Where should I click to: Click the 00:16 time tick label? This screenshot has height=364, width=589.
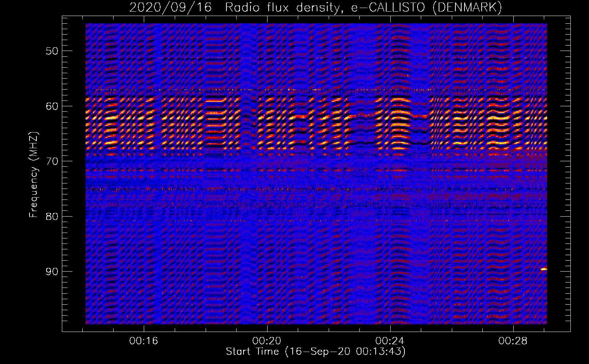144,341
